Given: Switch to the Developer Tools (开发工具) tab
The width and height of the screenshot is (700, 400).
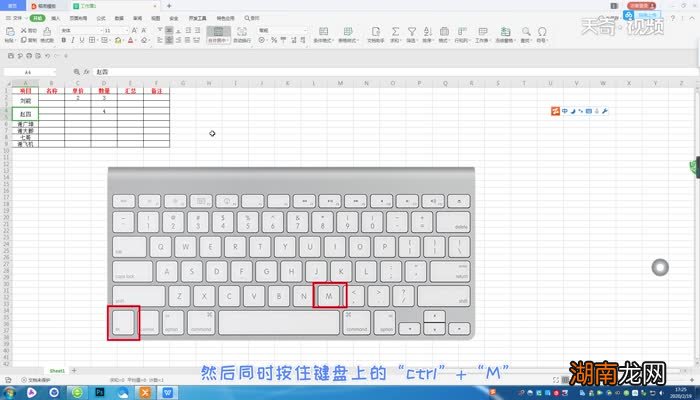Looking at the screenshot, I should (197, 18).
